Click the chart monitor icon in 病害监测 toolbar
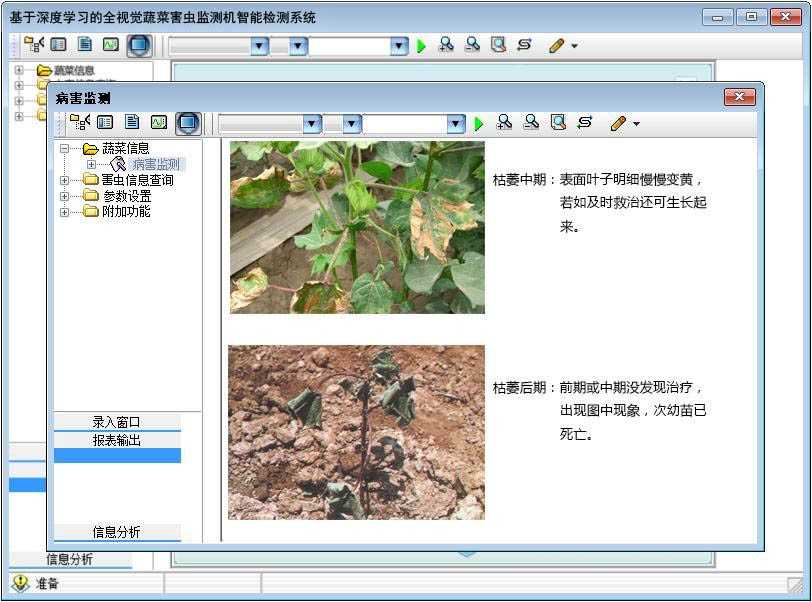The image size is (812, 602). coord(159,123)
